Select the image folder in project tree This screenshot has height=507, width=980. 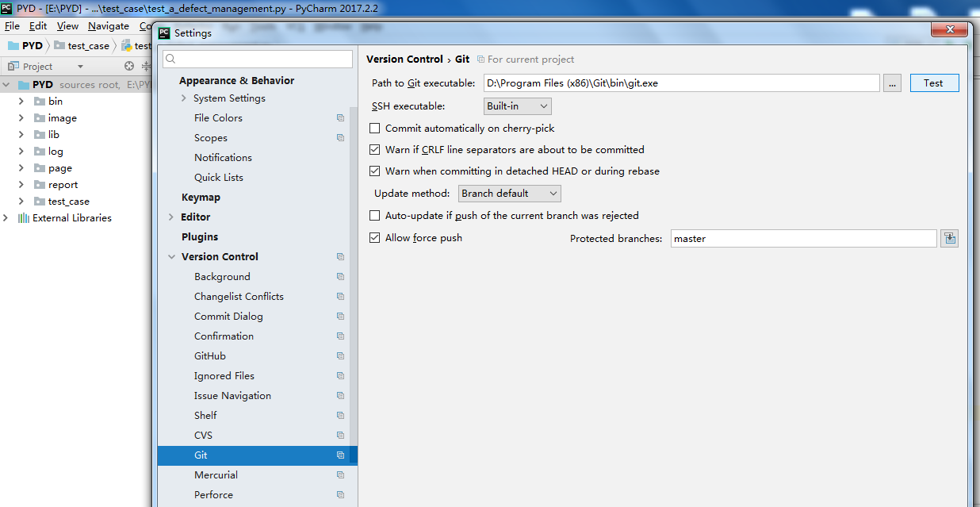pyautogui.click(x=63, y=117)
